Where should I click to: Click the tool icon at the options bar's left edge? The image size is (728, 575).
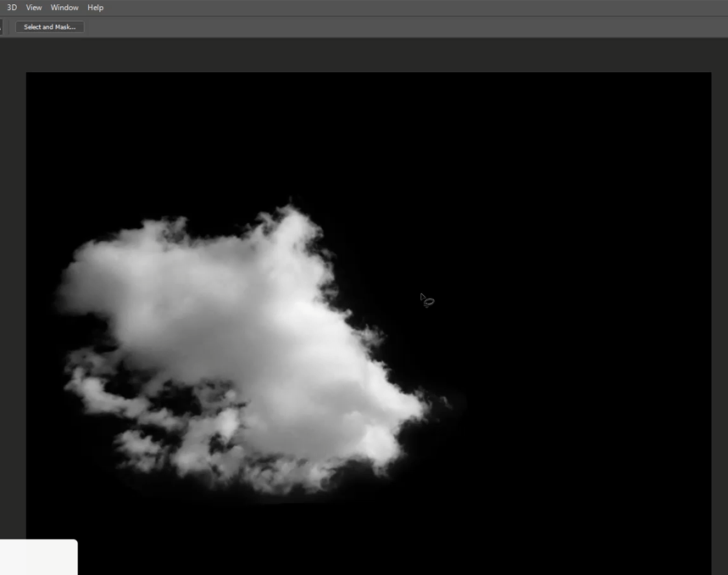pos(3,26)
